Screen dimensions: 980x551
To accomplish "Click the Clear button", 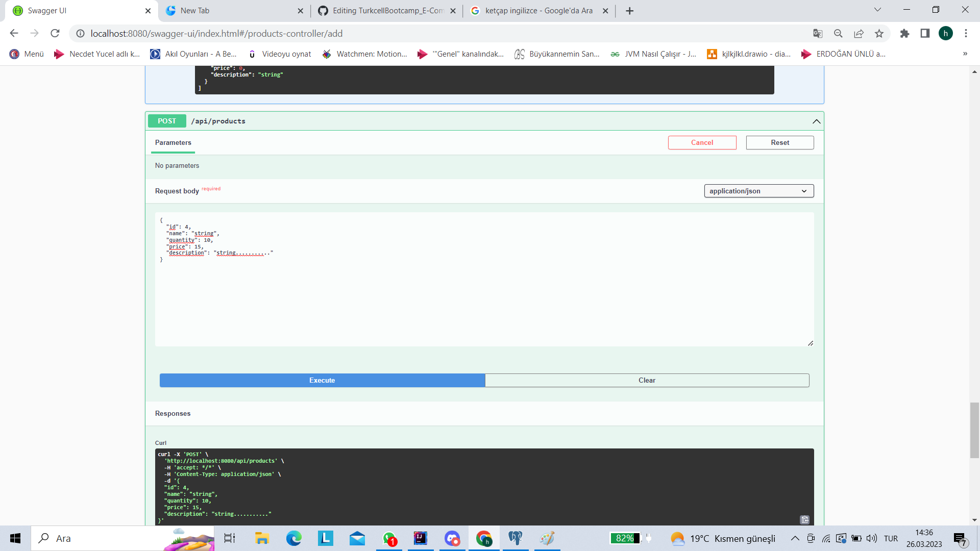I will click(x=647, y=380).
